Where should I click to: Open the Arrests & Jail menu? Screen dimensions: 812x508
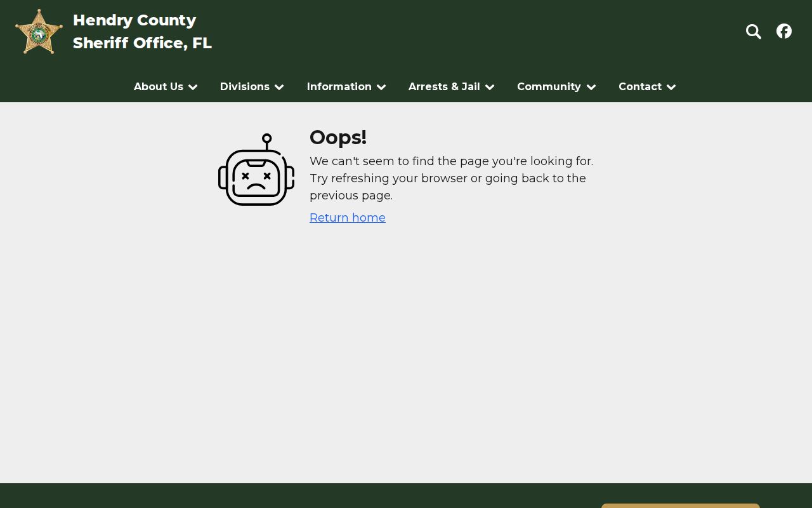444,86
